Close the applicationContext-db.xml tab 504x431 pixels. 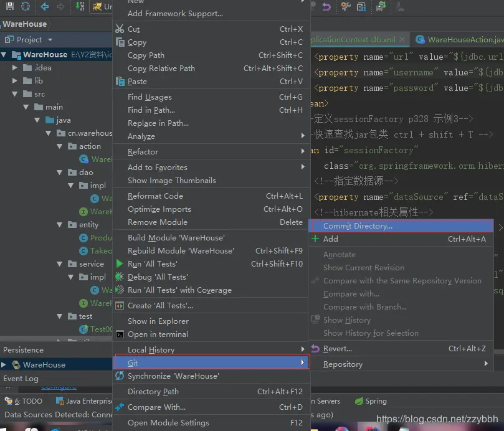[x=402, y=39]
